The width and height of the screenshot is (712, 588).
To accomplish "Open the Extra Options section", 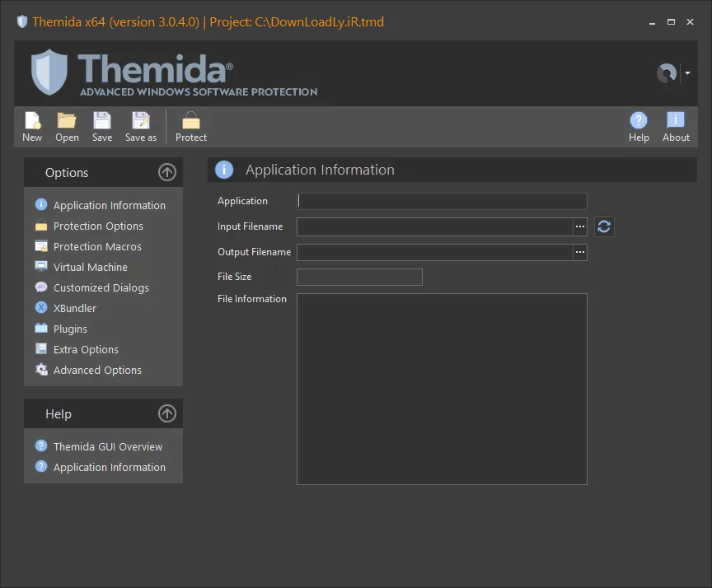I will point(86,349).
